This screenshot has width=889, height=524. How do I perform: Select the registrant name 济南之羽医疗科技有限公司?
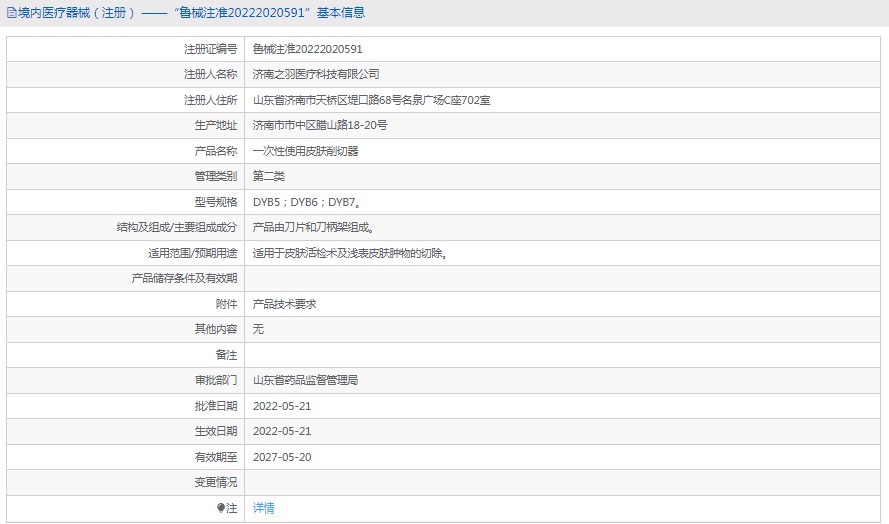[x=316, y=74]
